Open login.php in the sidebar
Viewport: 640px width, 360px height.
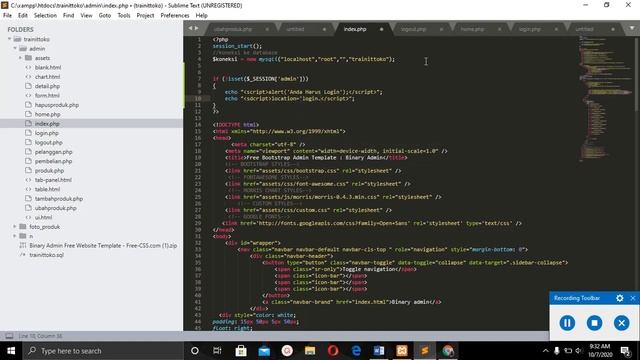[47, 133]
